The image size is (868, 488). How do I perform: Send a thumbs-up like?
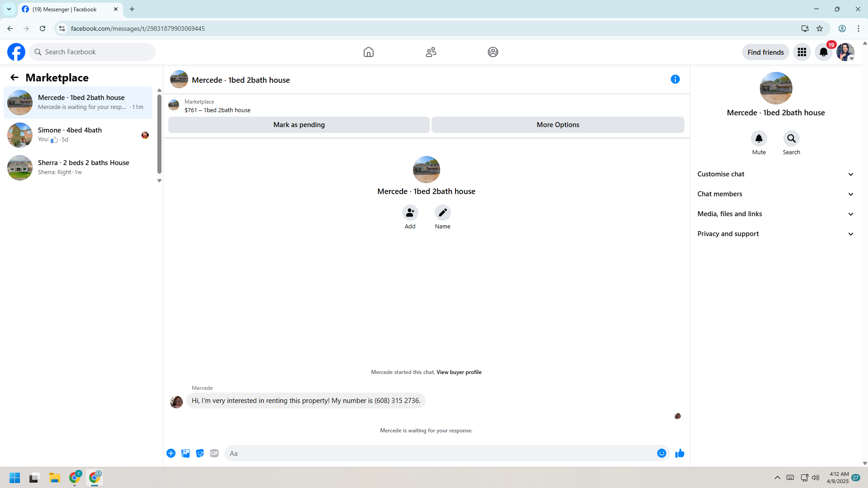point(680,453)
